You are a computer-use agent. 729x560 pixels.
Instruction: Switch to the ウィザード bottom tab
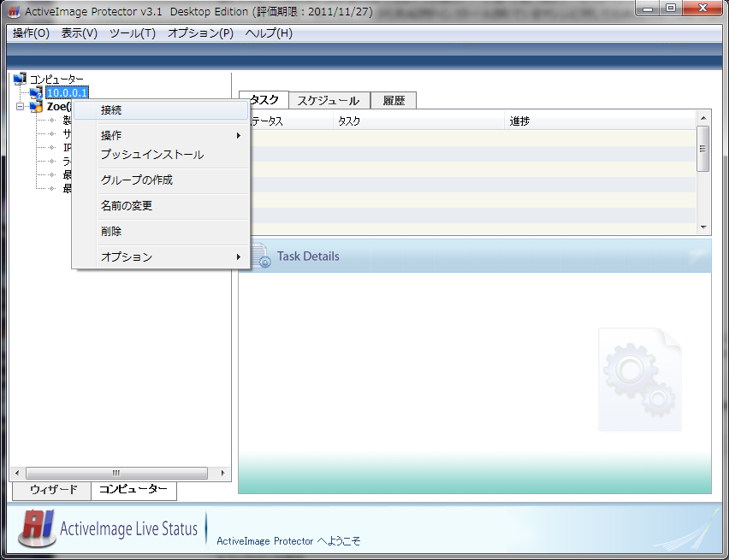[53, 490]
